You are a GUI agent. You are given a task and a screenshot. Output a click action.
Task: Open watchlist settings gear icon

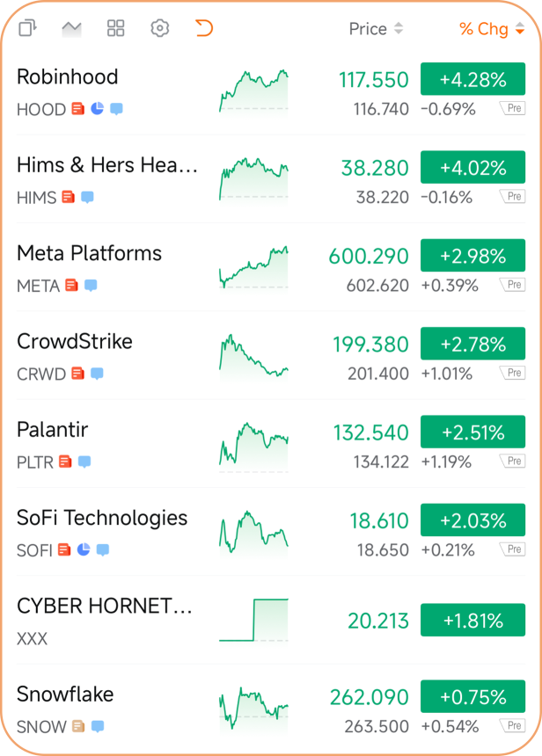click(160, 28)
